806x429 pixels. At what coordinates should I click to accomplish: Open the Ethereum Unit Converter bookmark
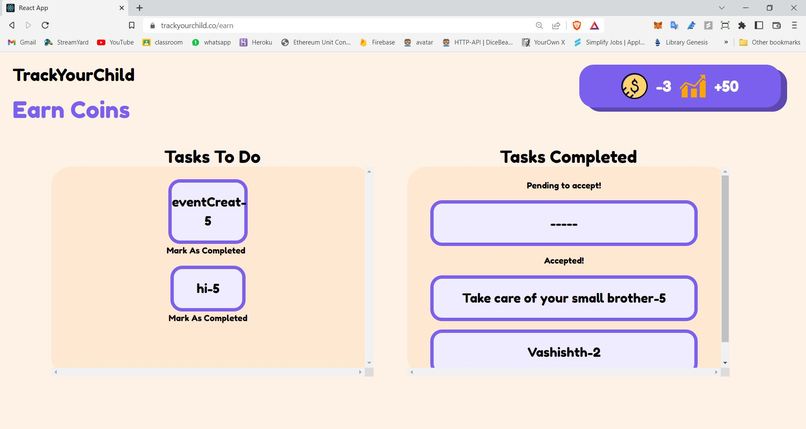(316, 42)
